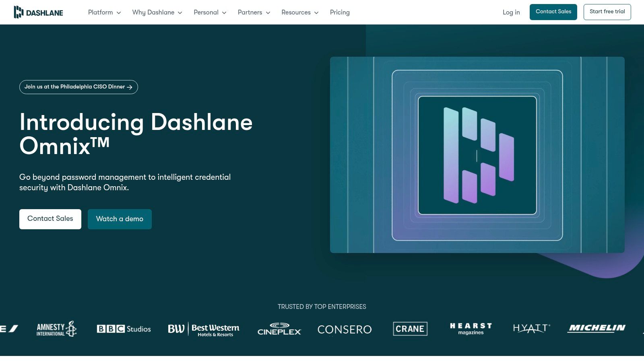
Task: Expand the Platform menu chevron
Action: coord(119,13)
